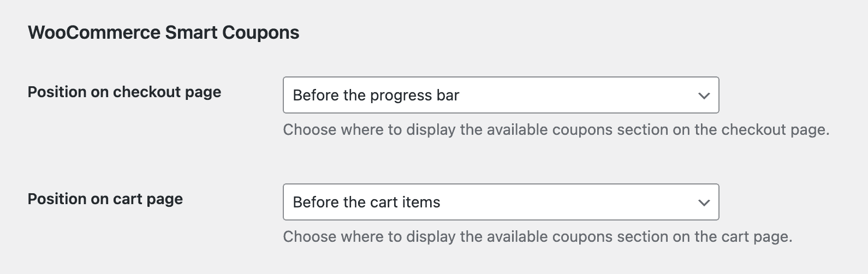Click the word "WooCommerce" in the section heading
This screenshot has height=274, width=868.
click(94, 33)
